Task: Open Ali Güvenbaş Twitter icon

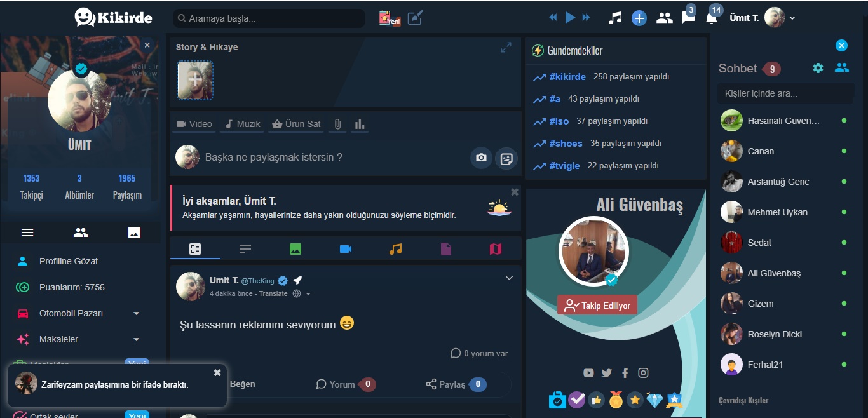Action: [607, 373]
